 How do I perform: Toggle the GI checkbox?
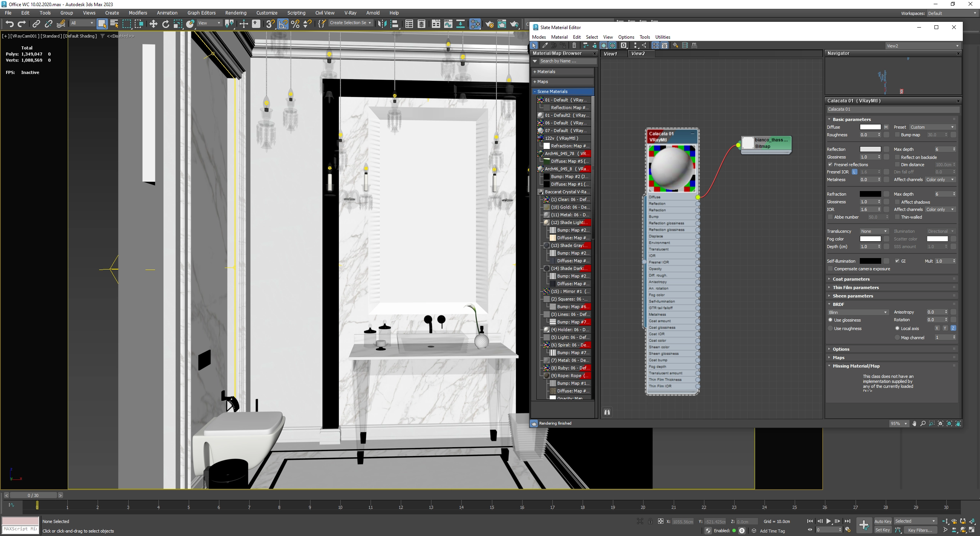(x=897, y=261)
